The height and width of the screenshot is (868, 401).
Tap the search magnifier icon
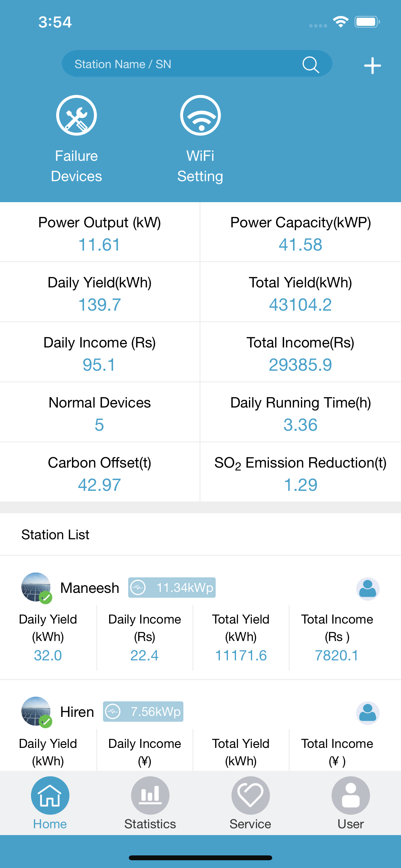pos(310,64)
